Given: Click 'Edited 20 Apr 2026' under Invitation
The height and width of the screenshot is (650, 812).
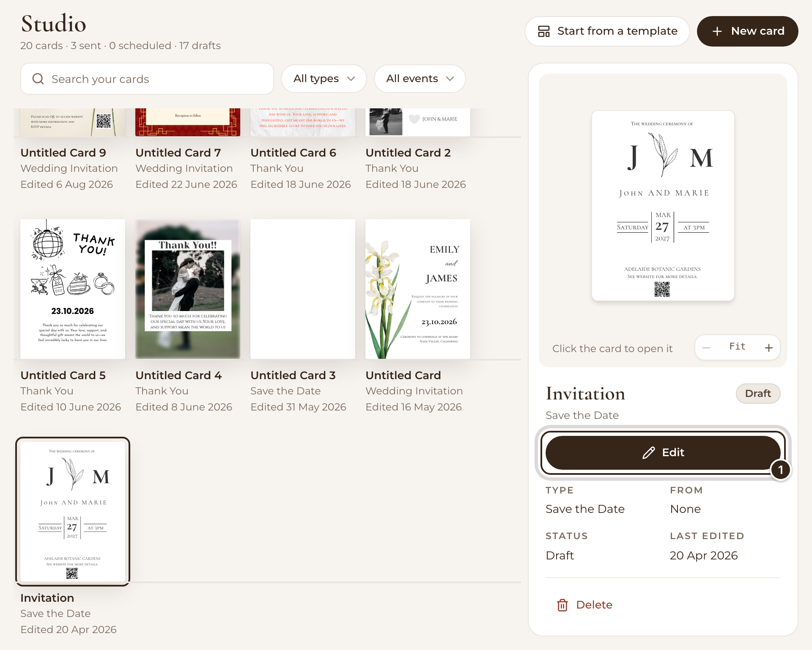Looking at the screenshot, I should tap(69, 630).
